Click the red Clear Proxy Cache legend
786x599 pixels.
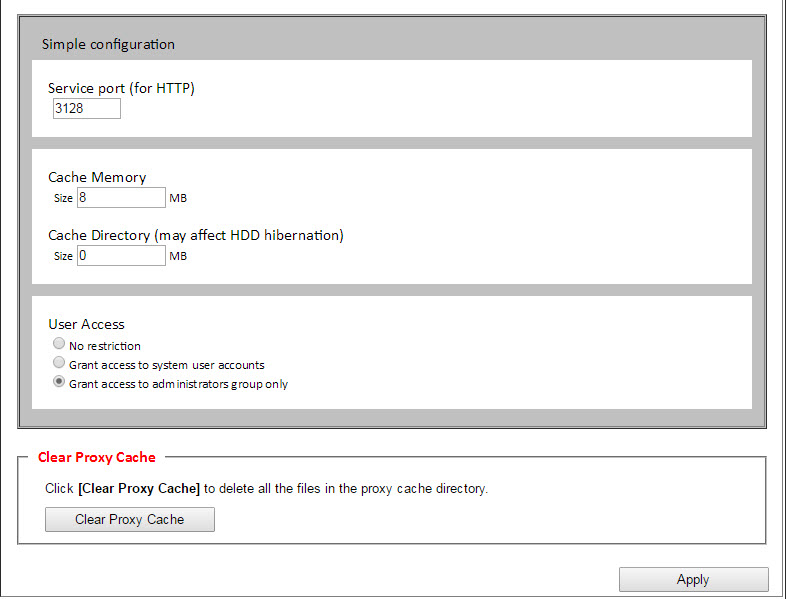point(97,457)
